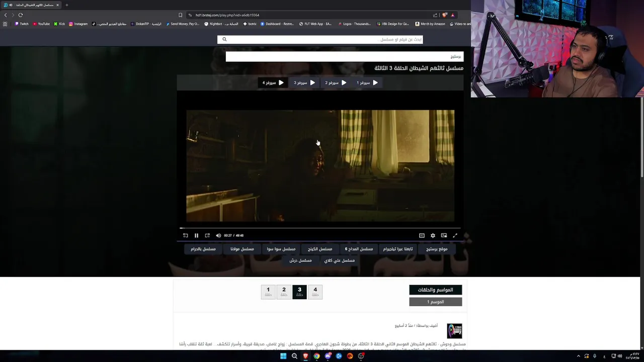644x362 pixels.
Task: Open the Brave icon on the taskbar
Action: 305,356
